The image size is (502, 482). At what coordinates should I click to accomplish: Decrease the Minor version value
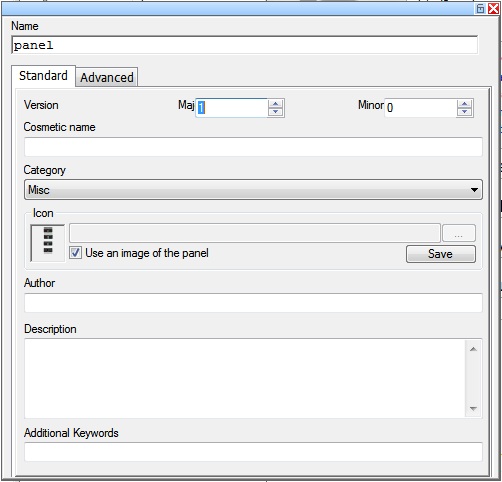(x=465, y=112)
